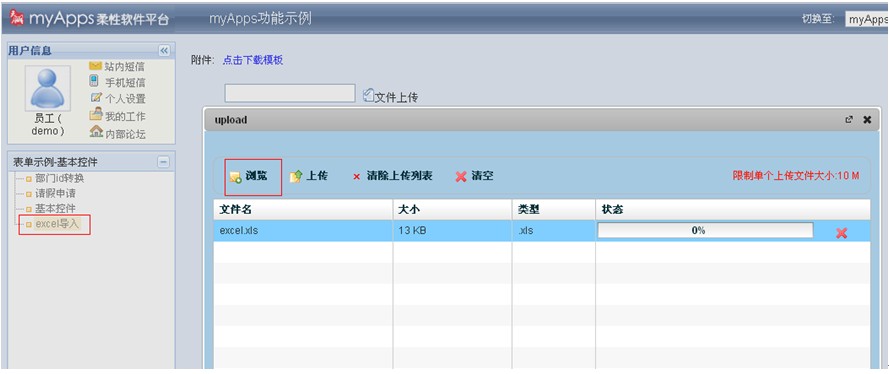Click the 大小 column header
This screenshot has height=374, width=889.
pos(452,210)
